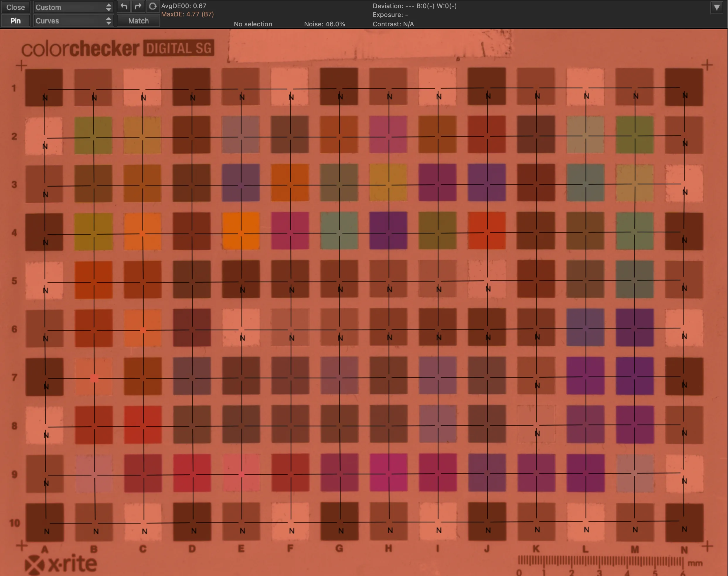The width and height of the screenshot is (728, 576).
Task: Click the Deviation readout text
Action: coord(415,6)
